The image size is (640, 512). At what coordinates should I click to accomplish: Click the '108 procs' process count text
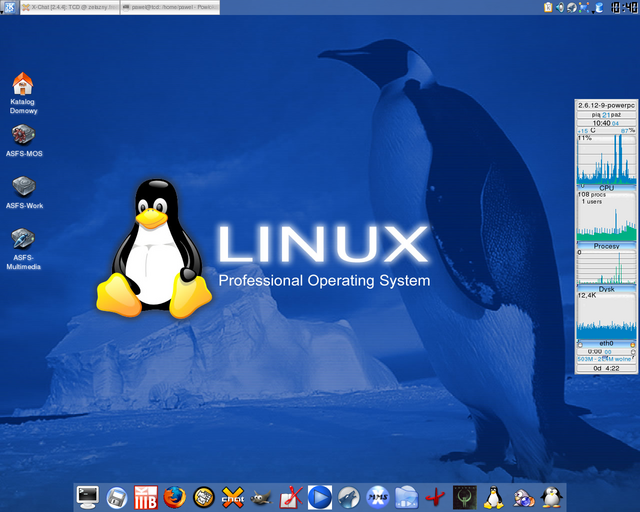pos(592,195)
